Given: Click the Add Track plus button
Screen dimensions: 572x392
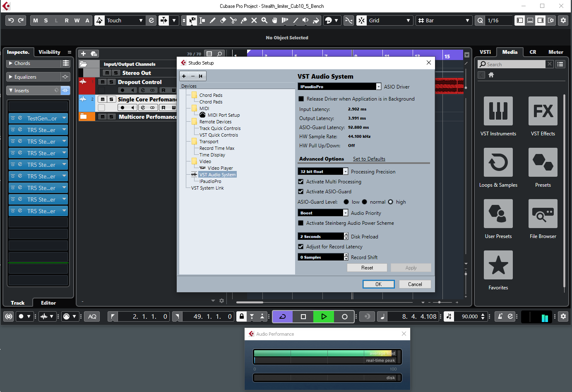Looking at the screenshot, I should point(83,53).
